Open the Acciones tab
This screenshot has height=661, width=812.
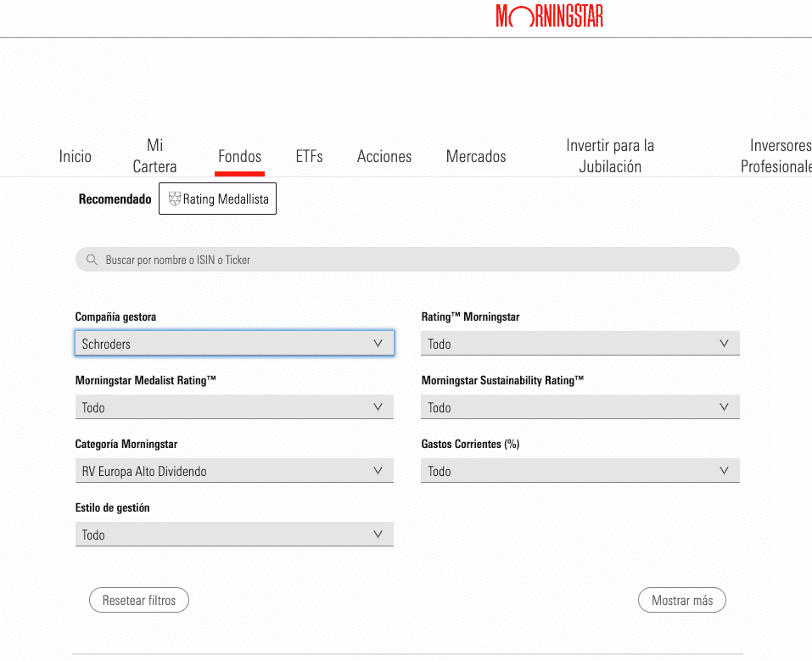384,156
